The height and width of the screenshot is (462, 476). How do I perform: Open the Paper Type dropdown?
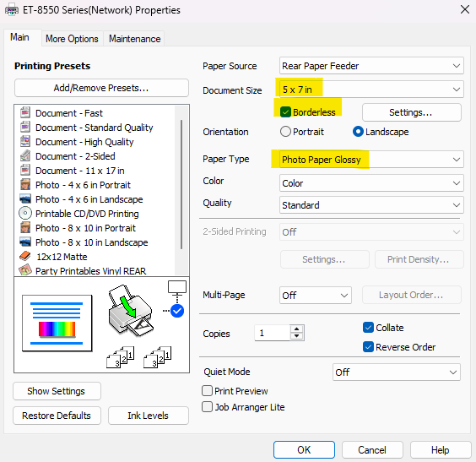pos(371,160)
